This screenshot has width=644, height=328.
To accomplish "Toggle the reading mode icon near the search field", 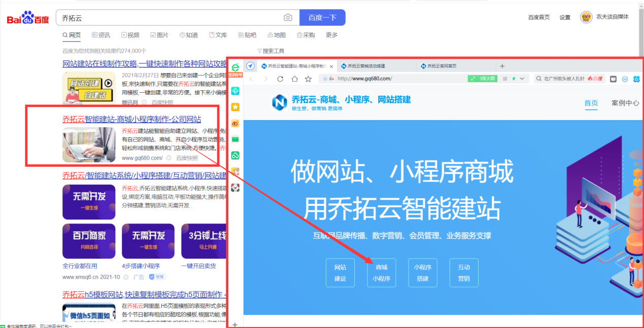I will tap(613, 79).
